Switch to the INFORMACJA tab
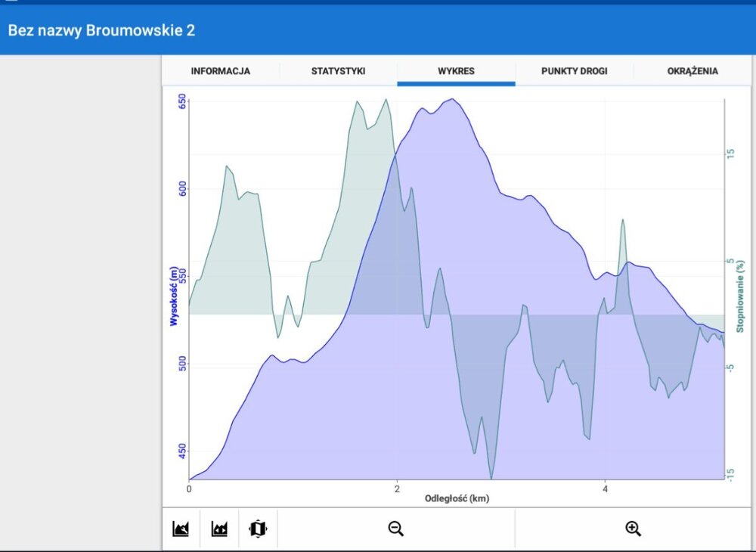756x552 pixels. point(221,71)
